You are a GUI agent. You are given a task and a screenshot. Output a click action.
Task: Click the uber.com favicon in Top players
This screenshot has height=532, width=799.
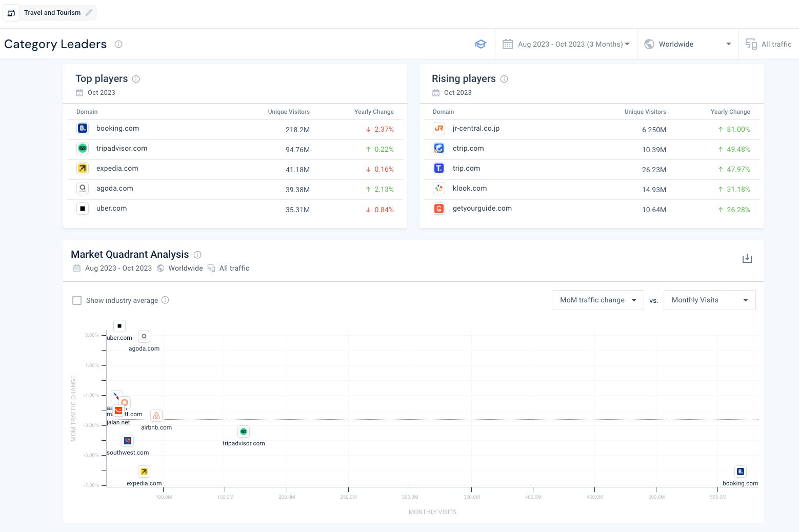pyautogui.click(x=83, y=208)
